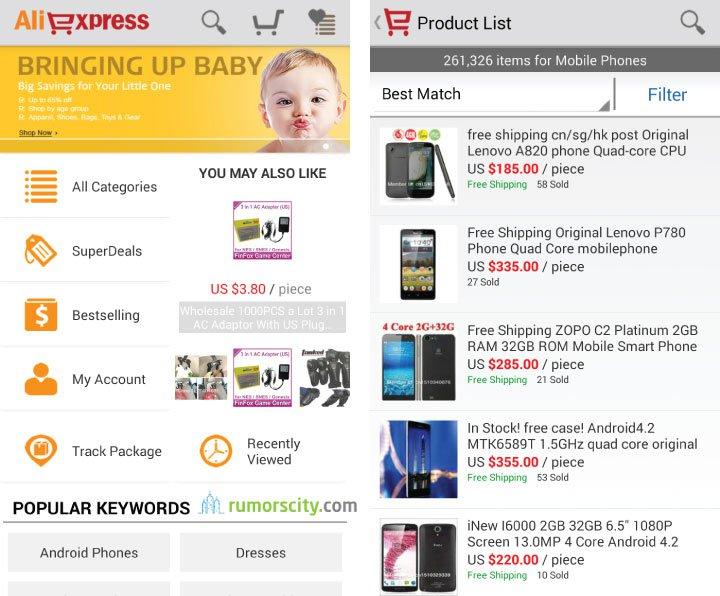Screen dimensions: 720x596
Task: Follow the Shop Now banner link
Action: point(38,133)
